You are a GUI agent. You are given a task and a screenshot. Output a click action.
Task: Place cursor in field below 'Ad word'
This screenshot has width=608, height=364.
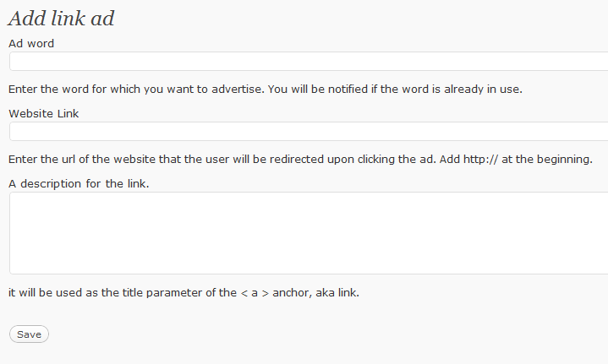tap(309, 61)
